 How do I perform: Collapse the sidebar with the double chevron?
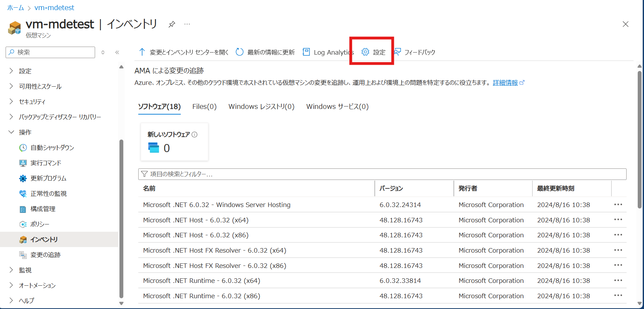pyautogui.click(x=117, y=53)
